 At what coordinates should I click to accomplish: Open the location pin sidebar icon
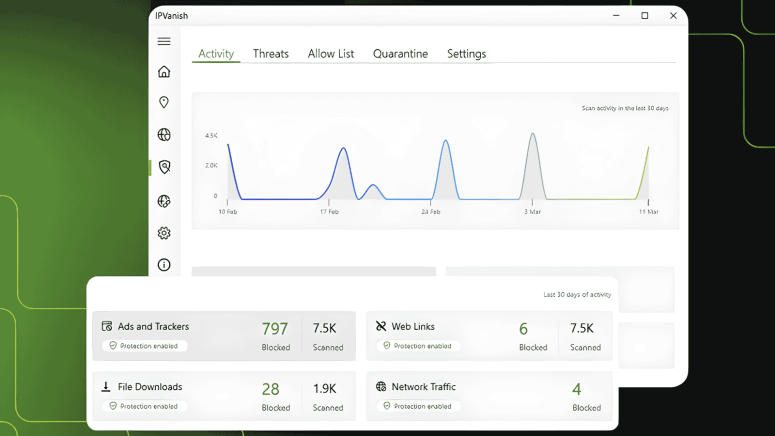point(164,103)
